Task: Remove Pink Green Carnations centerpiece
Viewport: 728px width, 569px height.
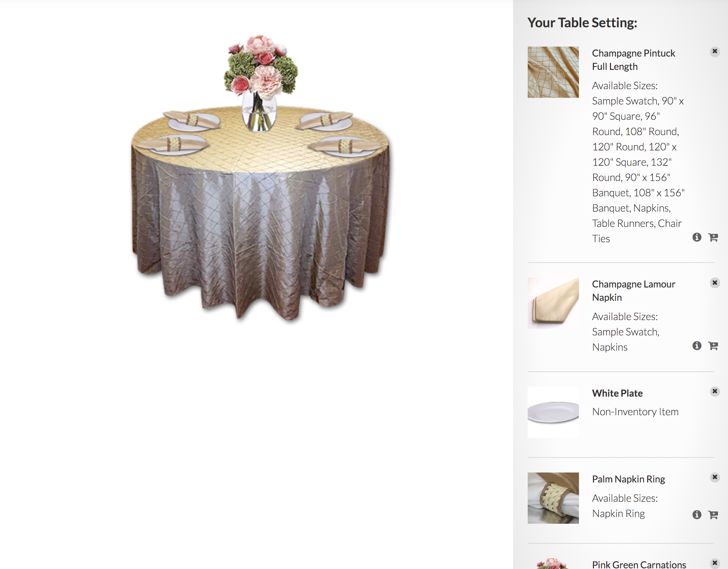Action: tap(715, 563)
